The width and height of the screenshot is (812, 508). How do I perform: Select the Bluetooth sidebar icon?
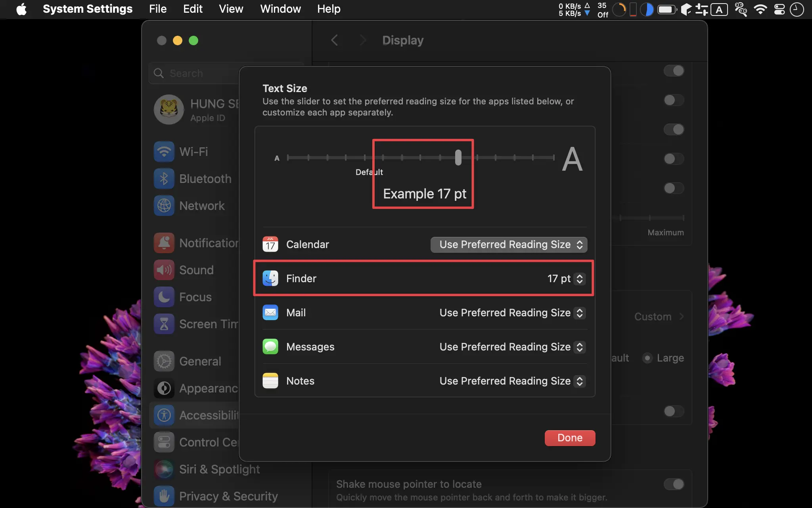tap(164, 179)
